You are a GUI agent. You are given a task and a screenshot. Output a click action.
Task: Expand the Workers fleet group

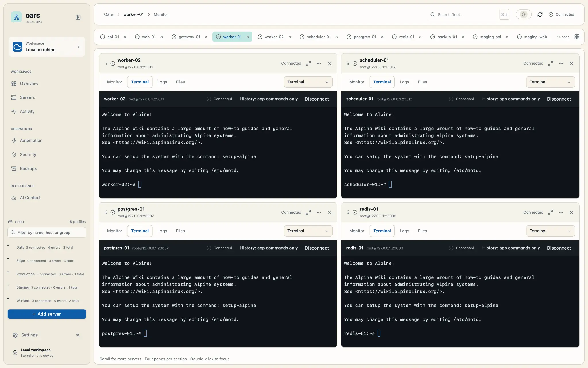[8, 298]
